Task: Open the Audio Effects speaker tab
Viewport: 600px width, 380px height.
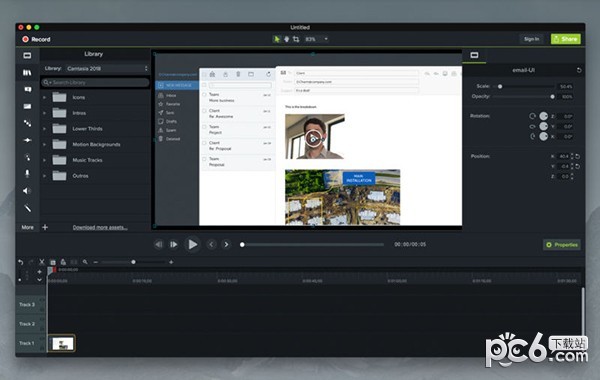Action: (27, 191)
